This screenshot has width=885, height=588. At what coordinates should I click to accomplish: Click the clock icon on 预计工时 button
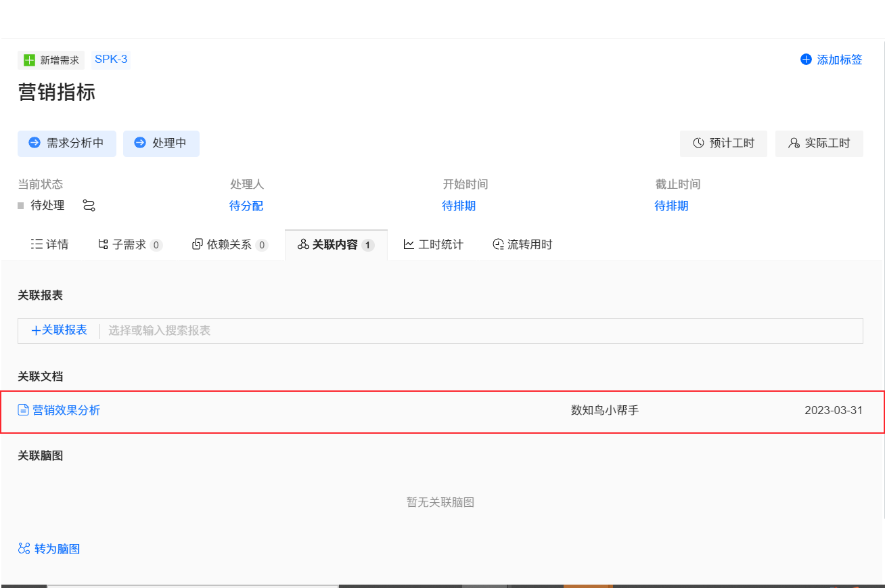point(697,143)
